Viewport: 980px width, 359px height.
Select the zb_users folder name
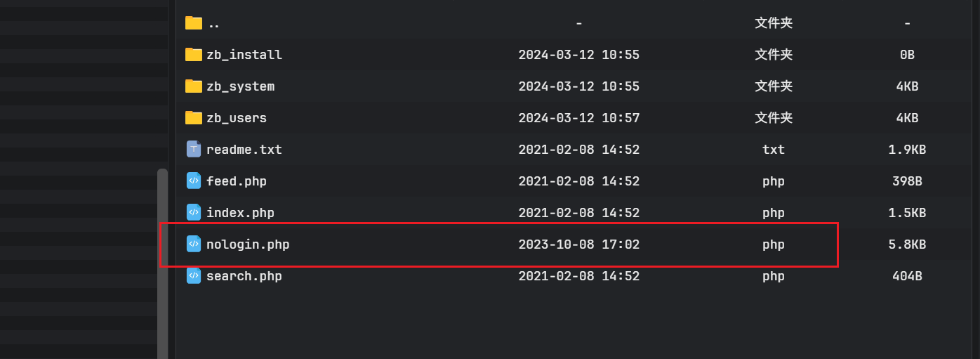237,118
